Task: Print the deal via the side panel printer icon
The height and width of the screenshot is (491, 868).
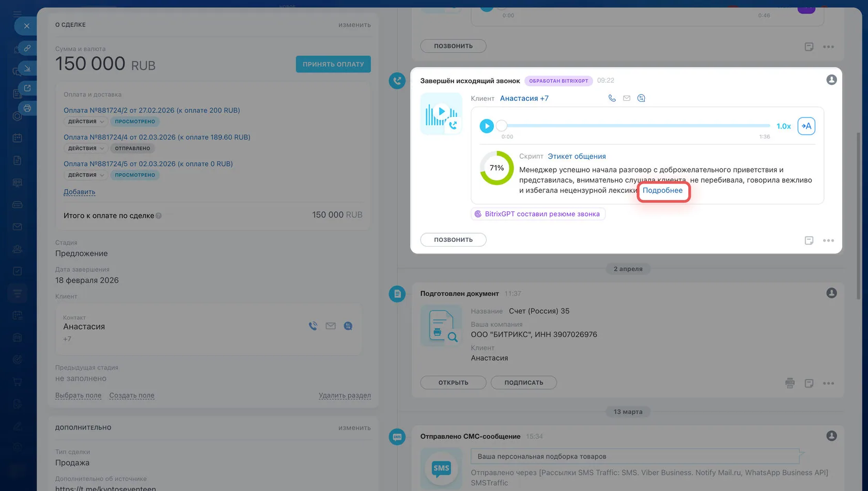Action: pyautogui.click(x=27, y=109)
